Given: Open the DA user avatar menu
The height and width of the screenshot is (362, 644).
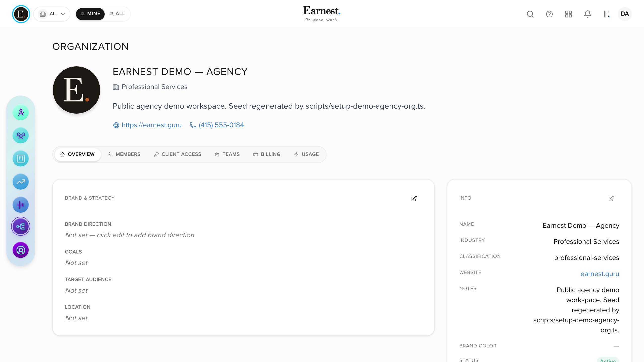Looking at the screenshot, I should click(x=625, y=14).
